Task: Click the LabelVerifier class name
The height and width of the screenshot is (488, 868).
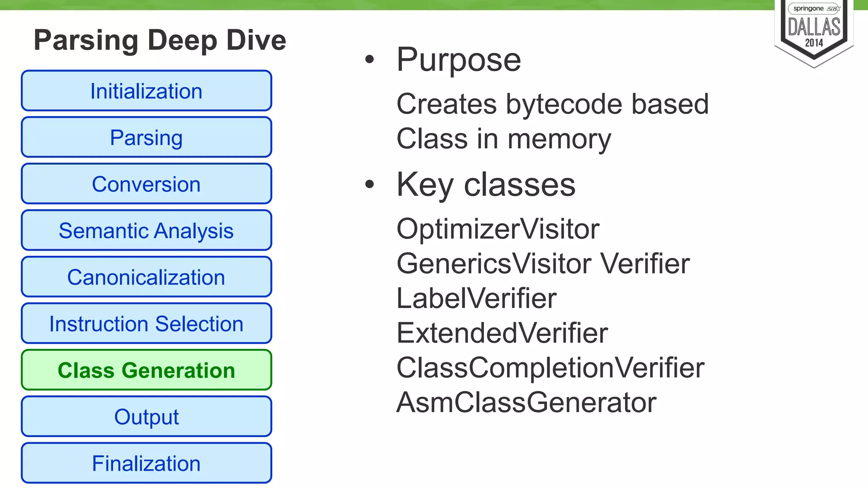Action: click(476, 298)
